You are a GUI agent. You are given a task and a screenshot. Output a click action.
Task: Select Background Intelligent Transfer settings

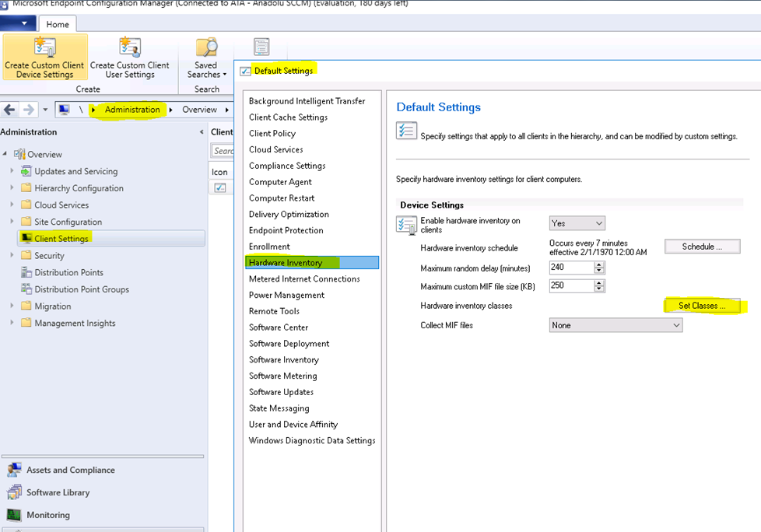307,101
